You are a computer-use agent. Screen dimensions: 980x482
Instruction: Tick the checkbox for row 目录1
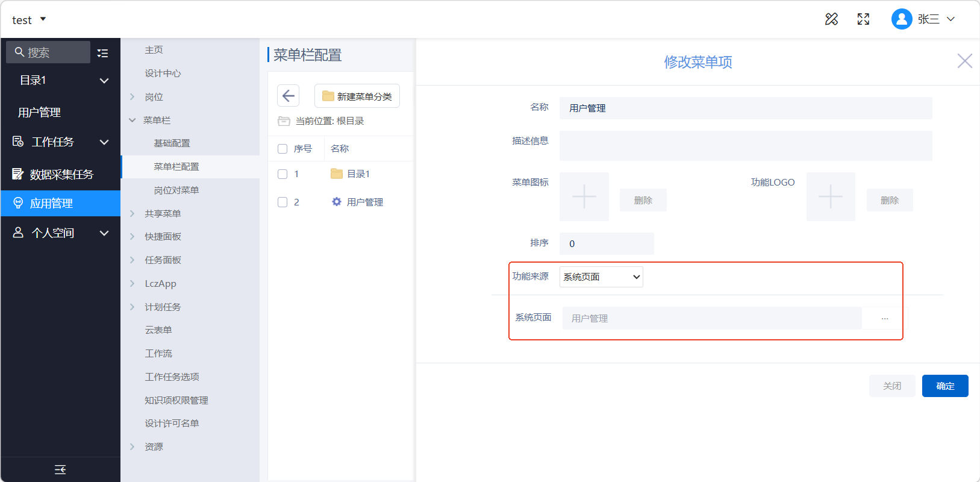[282, 174]
